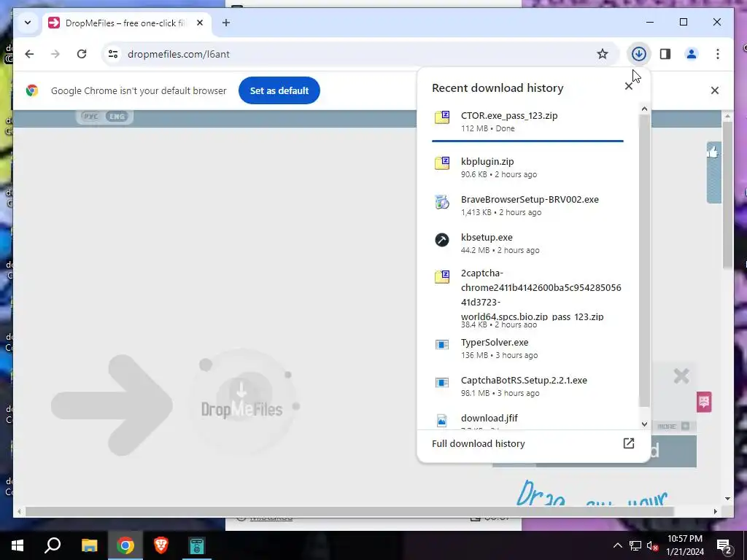Open the tab search dropdown arrow
Viewport: 747px width, 560px height.
pyautogui.click(x=28, y=23)
